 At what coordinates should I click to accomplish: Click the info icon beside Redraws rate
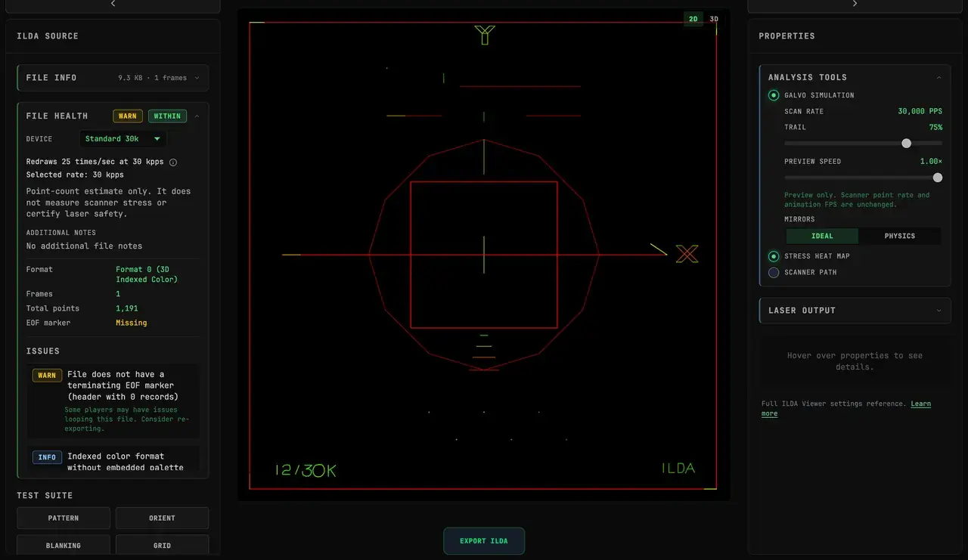[x=173, y=162]
